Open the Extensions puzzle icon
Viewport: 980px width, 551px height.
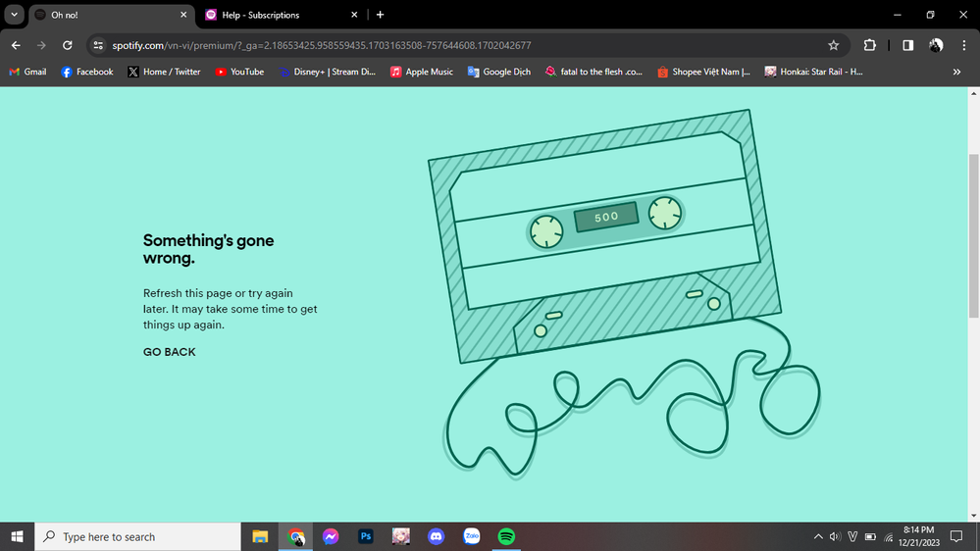(x=869, y=45)
